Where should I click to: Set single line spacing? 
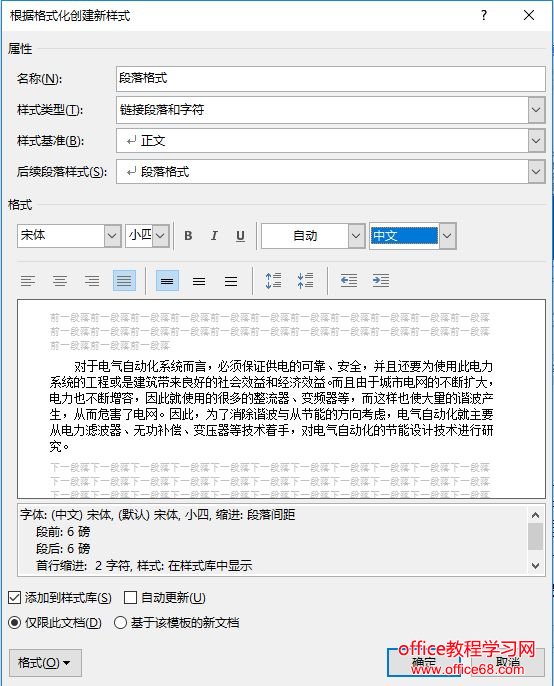(x=167, y=280)
